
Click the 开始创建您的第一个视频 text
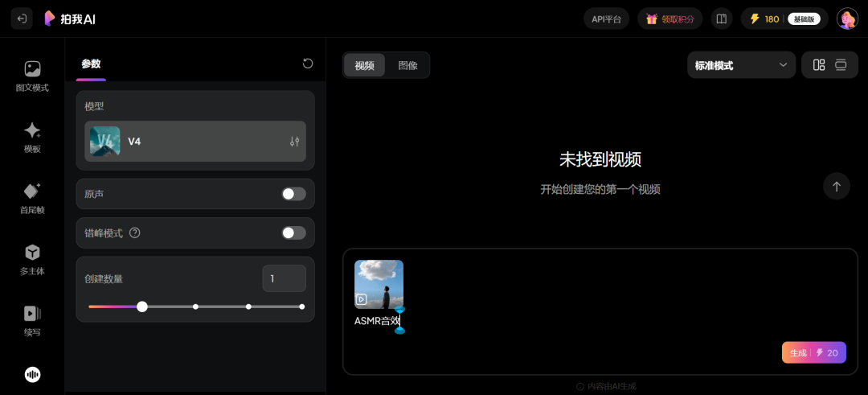[x=600, y=190]
